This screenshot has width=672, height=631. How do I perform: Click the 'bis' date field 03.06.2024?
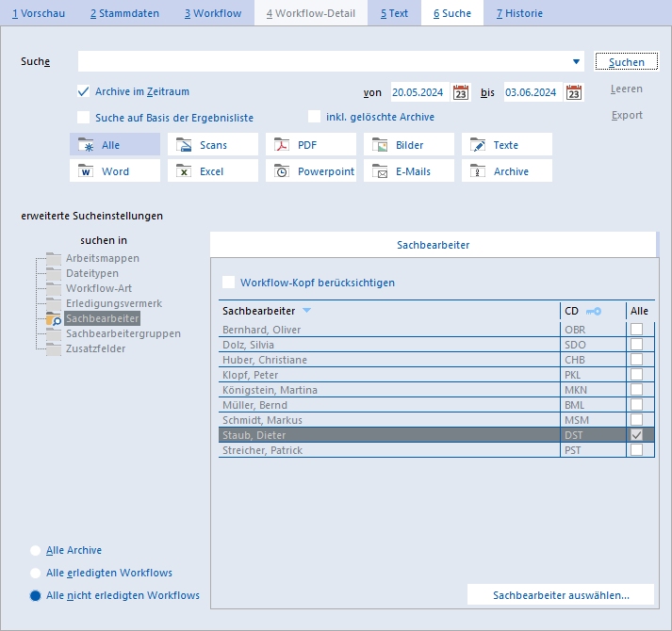[x=533, y=92]
